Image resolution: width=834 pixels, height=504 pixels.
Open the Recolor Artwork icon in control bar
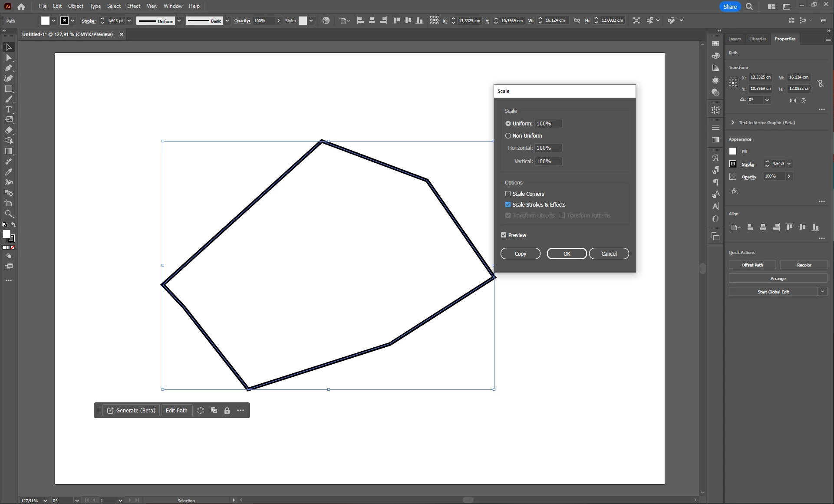[x=326, y=20]
